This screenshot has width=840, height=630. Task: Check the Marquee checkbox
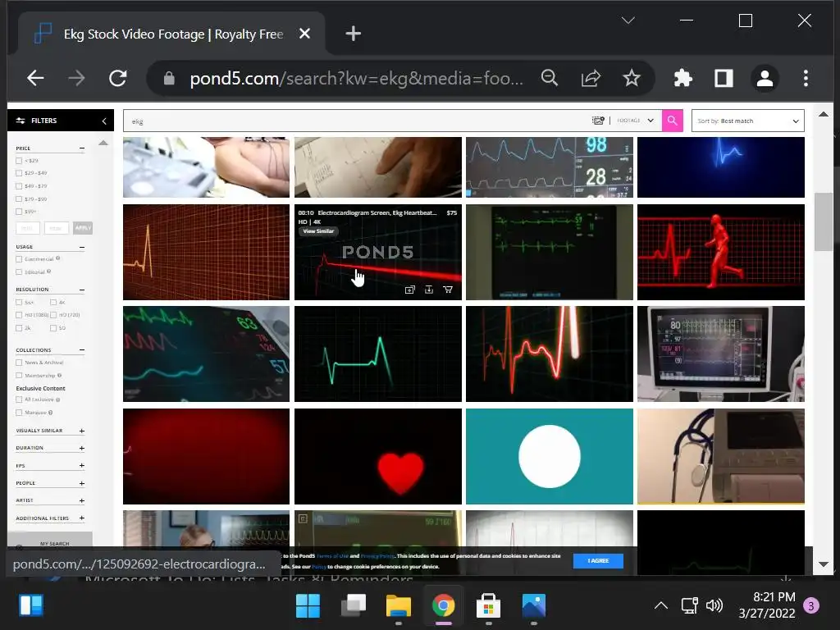click(20, 413)
